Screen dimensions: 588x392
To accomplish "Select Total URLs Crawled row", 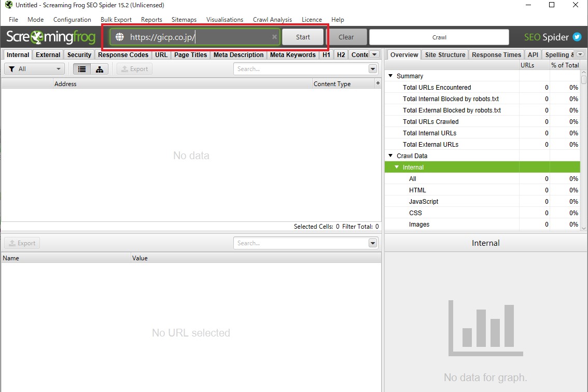I will pos(483,121).
